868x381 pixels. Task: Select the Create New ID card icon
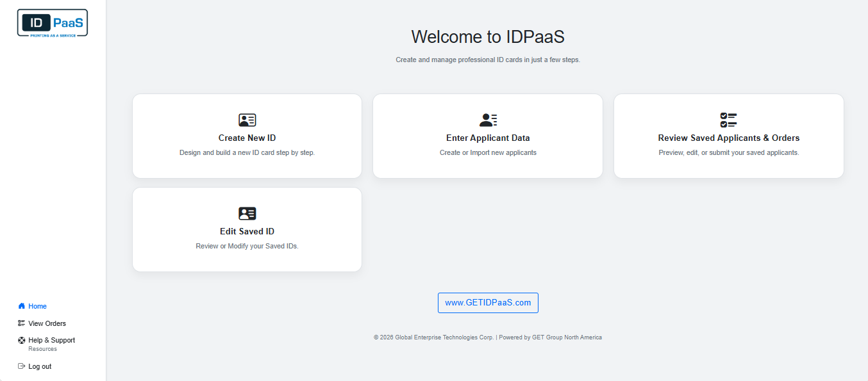coord(247,119)
